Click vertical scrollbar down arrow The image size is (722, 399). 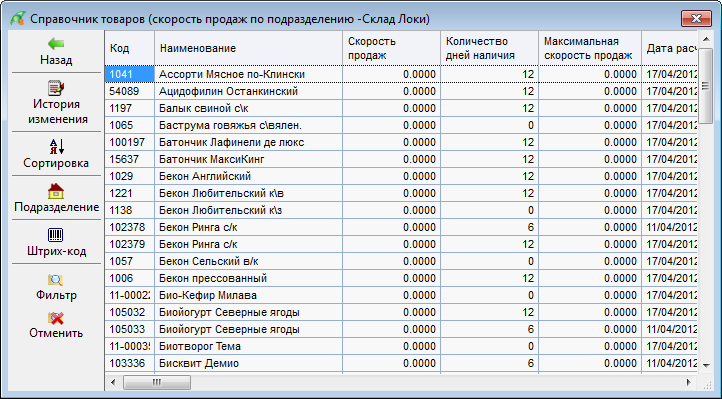coord(706,366)
